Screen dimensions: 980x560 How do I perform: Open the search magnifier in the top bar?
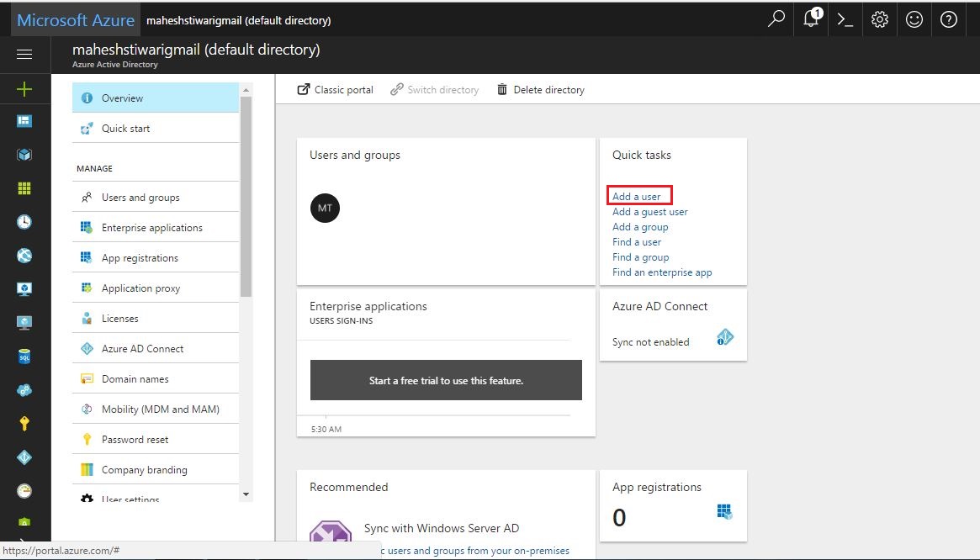776,18
